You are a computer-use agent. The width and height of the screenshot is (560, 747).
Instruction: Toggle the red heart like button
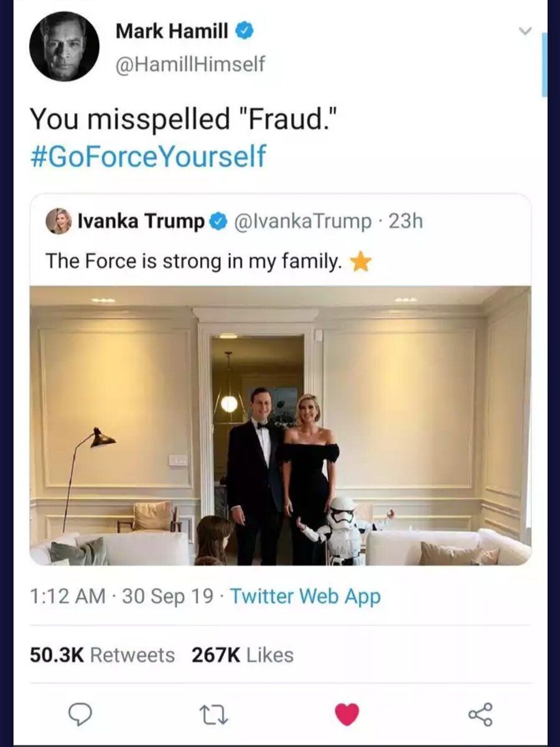point(347,714)
